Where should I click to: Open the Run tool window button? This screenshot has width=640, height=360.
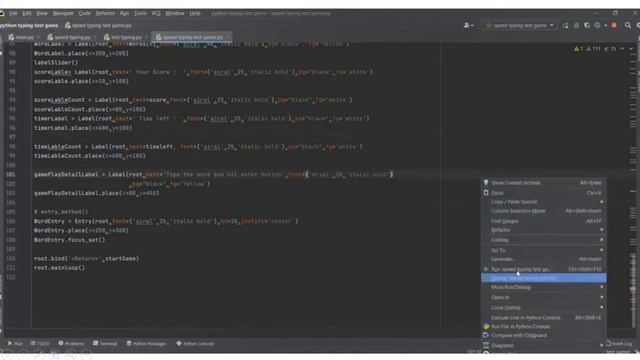pos(15,344)
